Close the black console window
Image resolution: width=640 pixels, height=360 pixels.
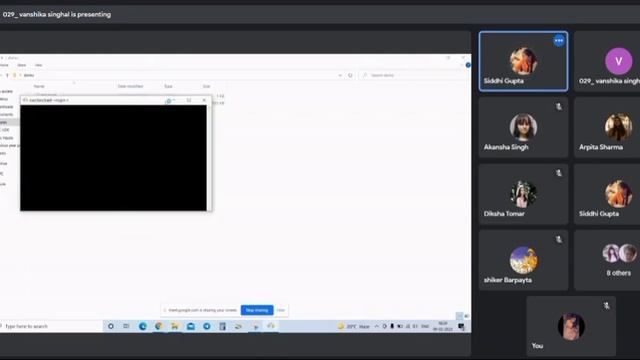(x=204, y=100)
